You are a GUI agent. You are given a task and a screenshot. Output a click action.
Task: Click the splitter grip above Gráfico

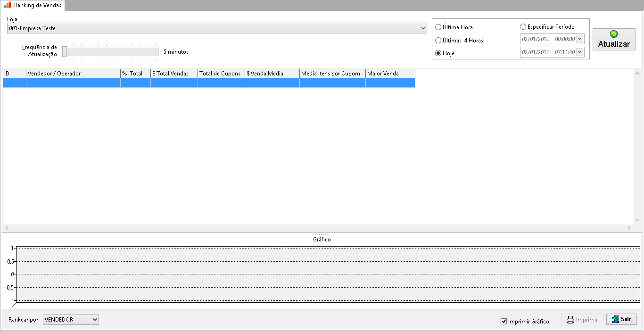tap(322, 234)
